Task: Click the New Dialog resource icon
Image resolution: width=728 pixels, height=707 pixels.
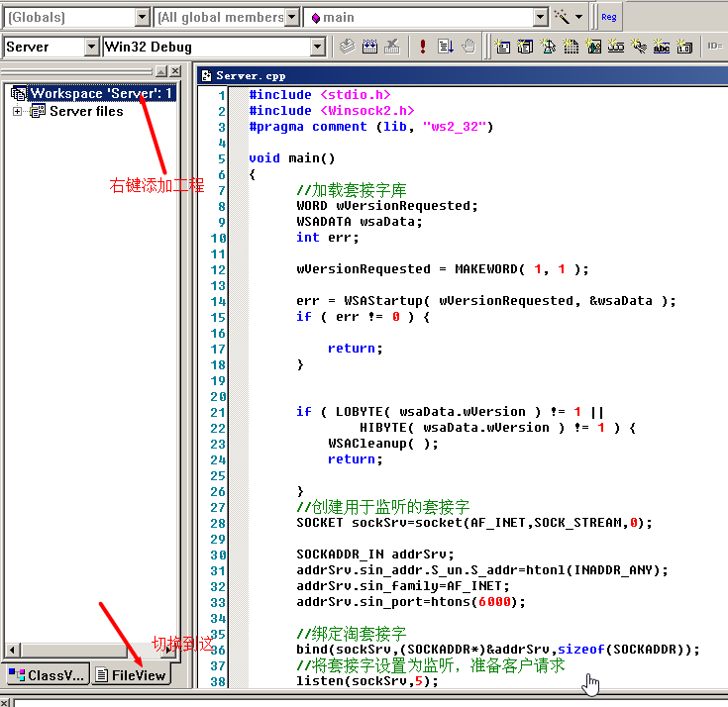Action: pyautogui.click(x=503, y=47)
